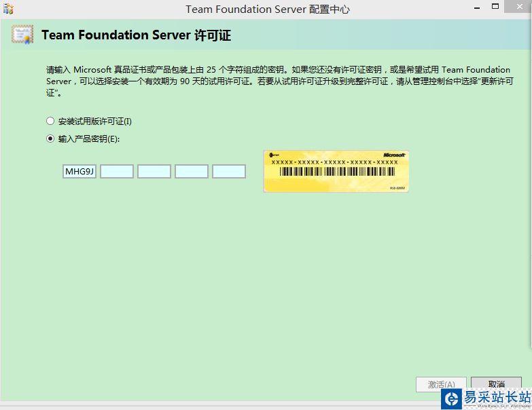The height and width of the screenshot is (410, 532).
Task: Click the 安装试用版许可证(I) label text
Action: 95,122
